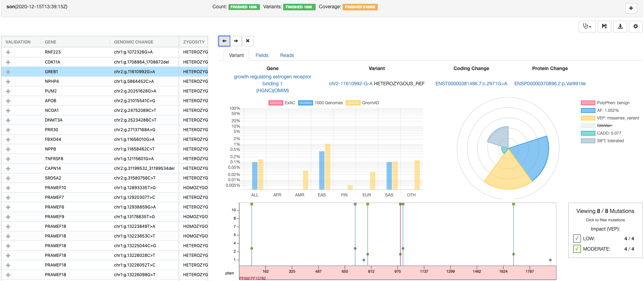Screen dimensions: 644x281
Task: Click the red highlighted mutation lollipop marker
Action: (400, 254)
